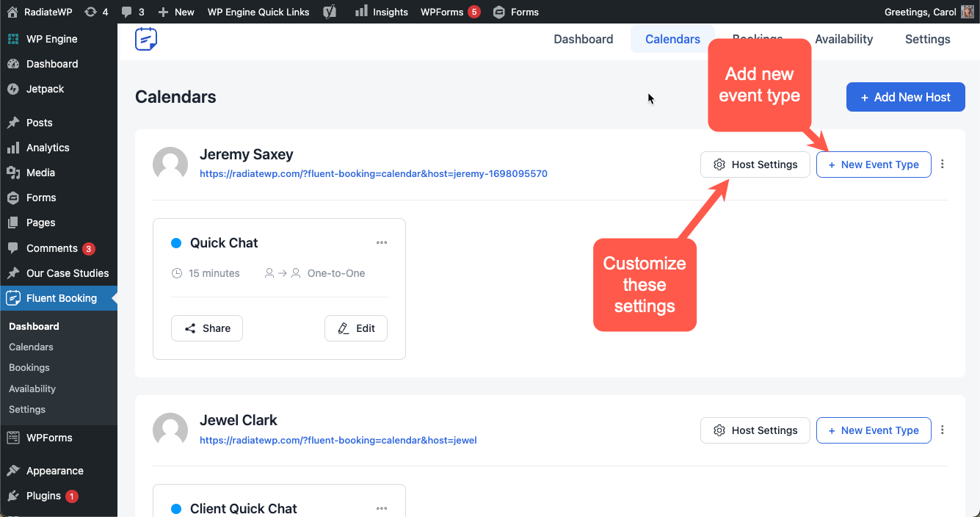Image resolution: width=980 pixels, height=517 pixels.
Task: Click the WP Engine sidebar icon
Action: (13, 39)
